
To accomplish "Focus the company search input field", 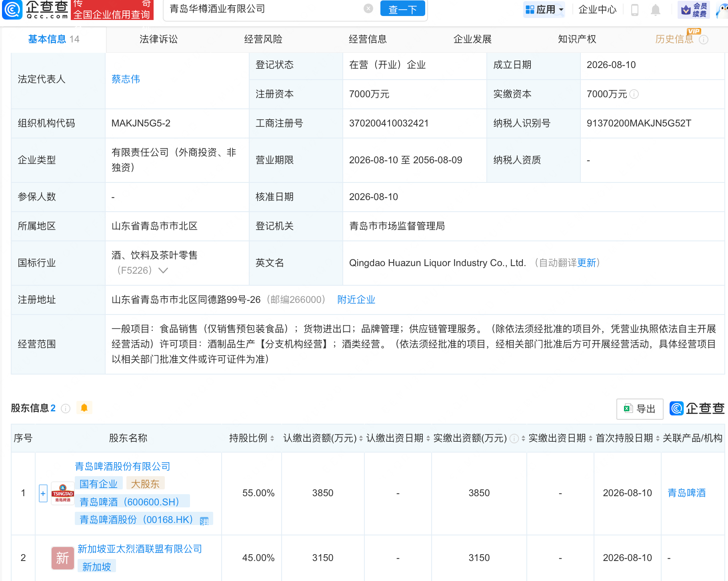I will pos(264,9).
